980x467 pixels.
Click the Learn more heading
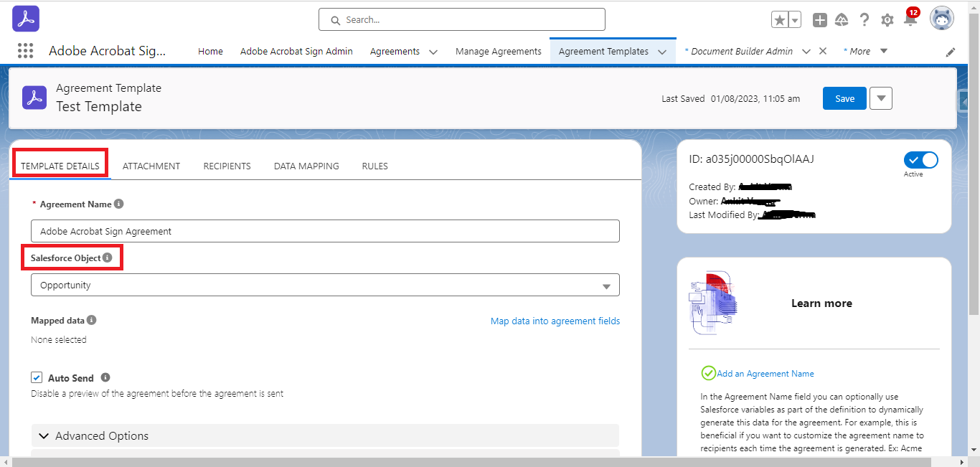point(821,303)
